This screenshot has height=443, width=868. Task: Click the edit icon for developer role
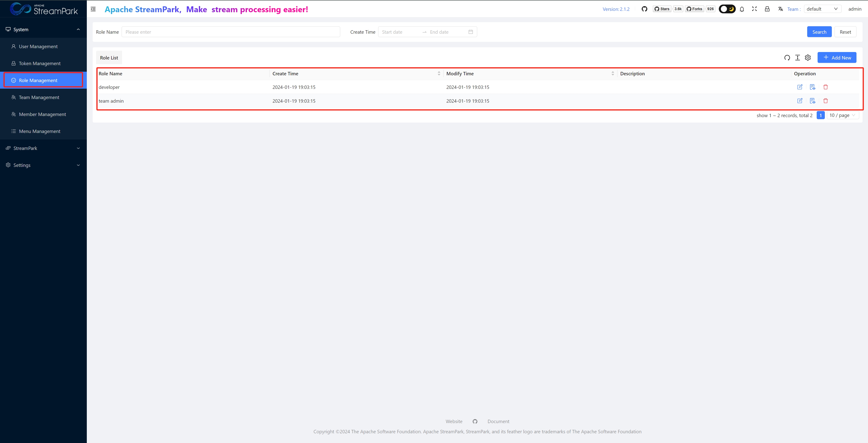click(800, 87)
